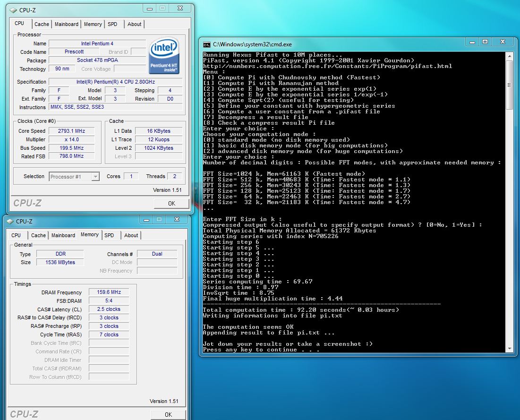Click the Core Speed value '2793.1 MHz'
The height and width of the screenshot is (420, 520).
[72, 131]
